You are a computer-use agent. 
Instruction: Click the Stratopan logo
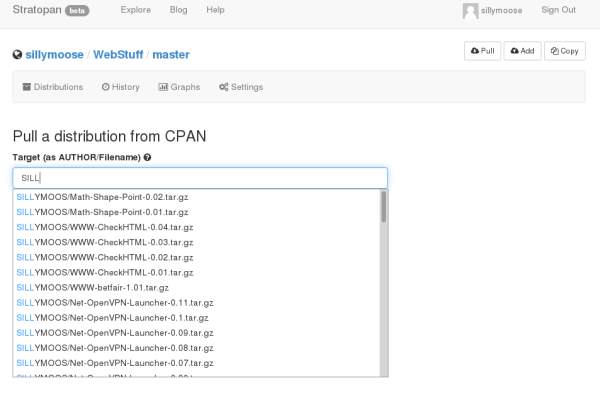coord(37,10)
